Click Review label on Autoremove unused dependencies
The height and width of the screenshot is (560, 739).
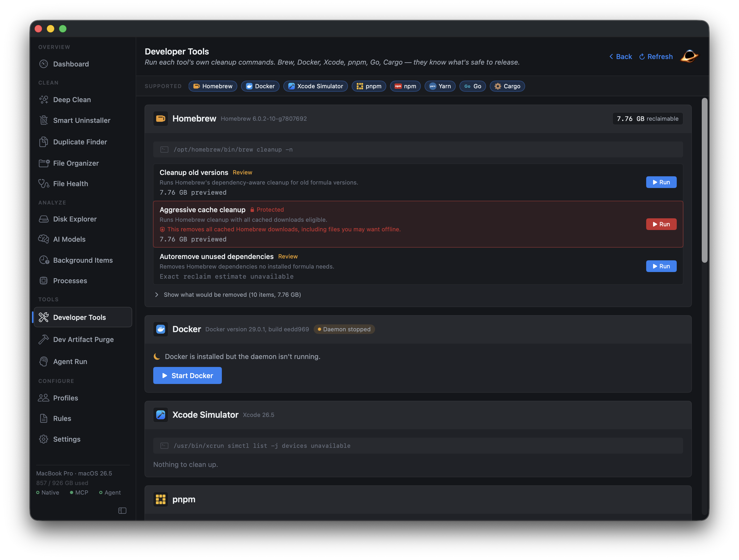pyautogui.click(x=288, y=256)
